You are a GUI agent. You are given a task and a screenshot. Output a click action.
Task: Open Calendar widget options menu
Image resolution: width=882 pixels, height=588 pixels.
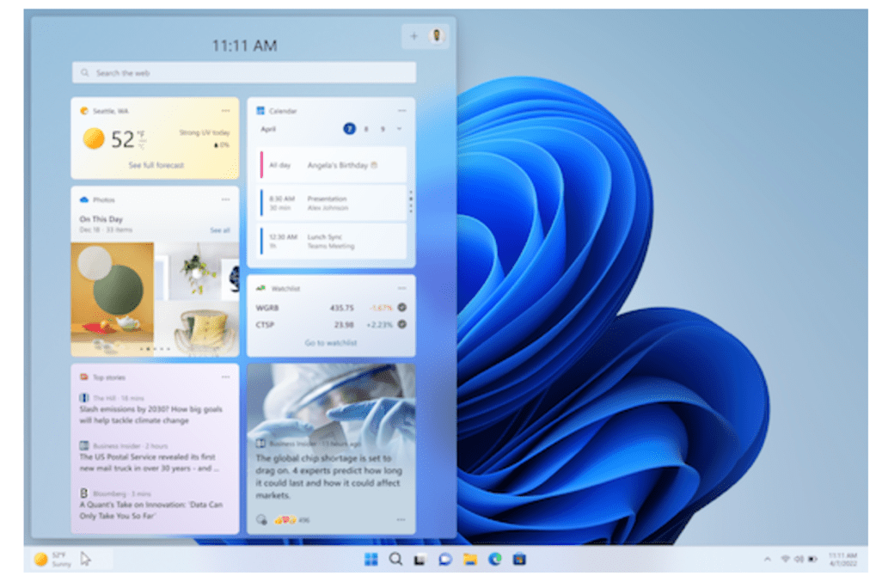401,110
